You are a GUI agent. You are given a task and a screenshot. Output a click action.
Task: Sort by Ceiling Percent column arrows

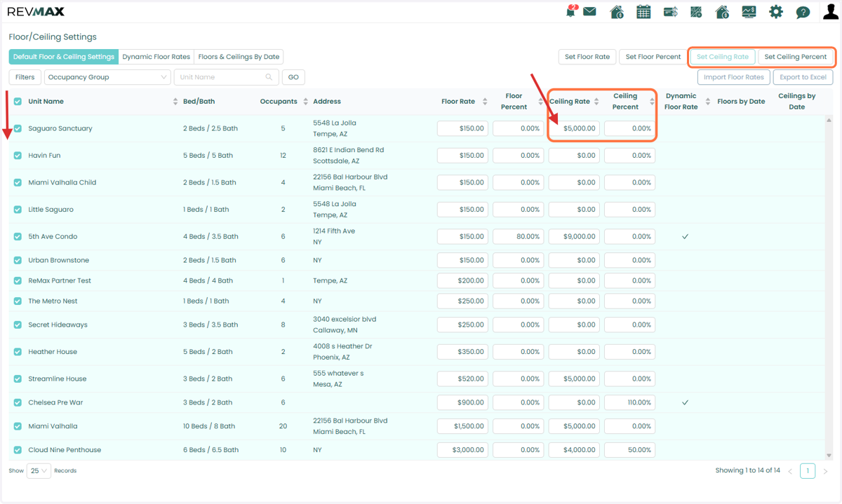click(652, 102)
